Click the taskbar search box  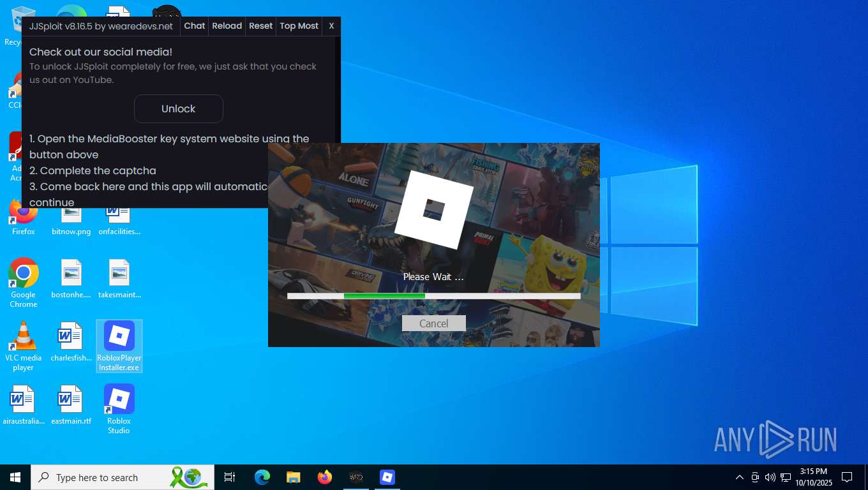pyautogui.click(x=123, y=477)
